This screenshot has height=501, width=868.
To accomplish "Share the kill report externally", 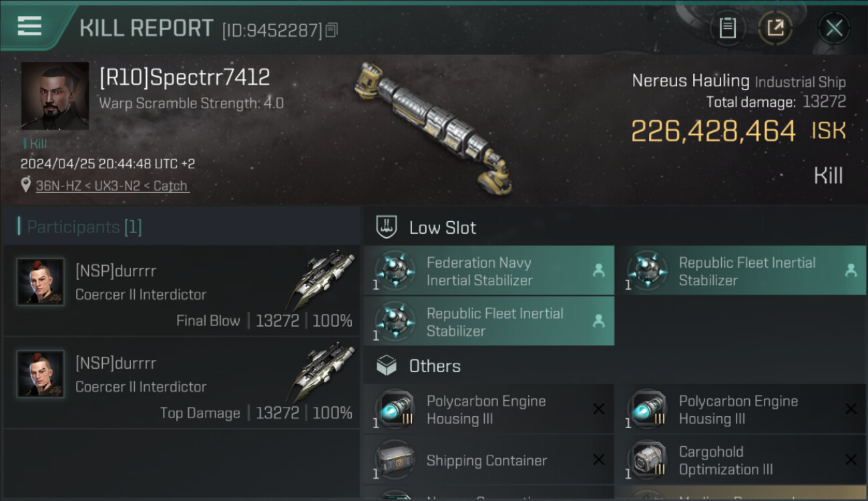I will [x=775, y=28].
